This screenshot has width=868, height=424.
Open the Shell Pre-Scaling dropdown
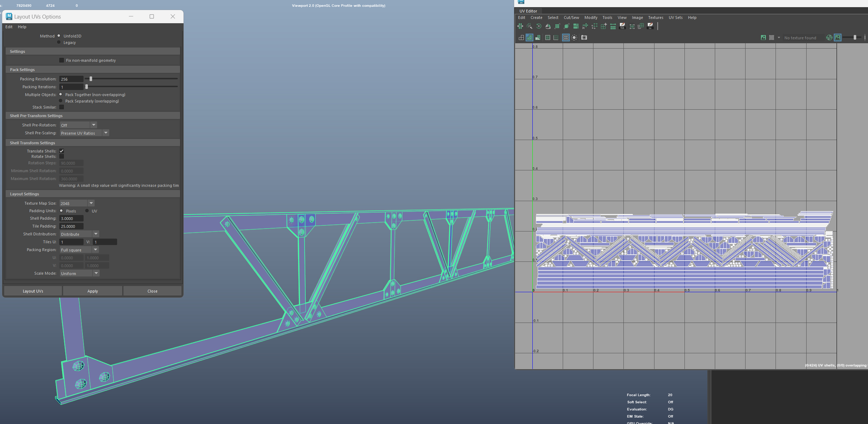coord(106,133)
